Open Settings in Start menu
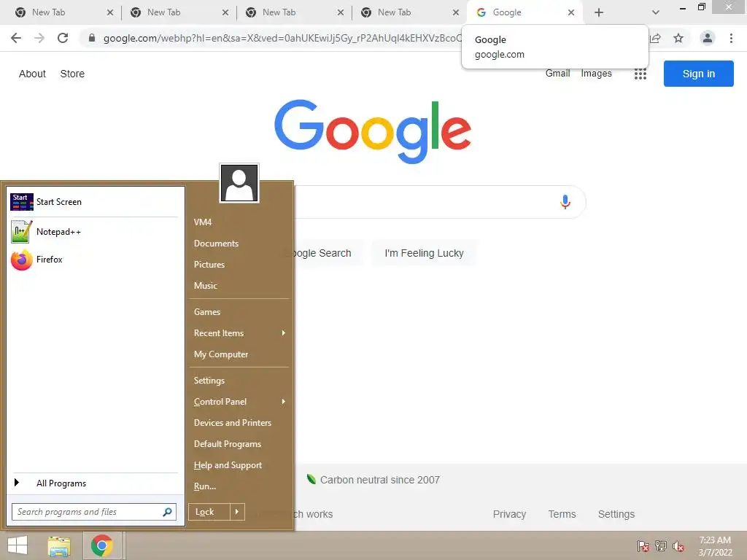The height and width of the screenshot is (560, 747). pyautogui.click(x=209, y=381)
